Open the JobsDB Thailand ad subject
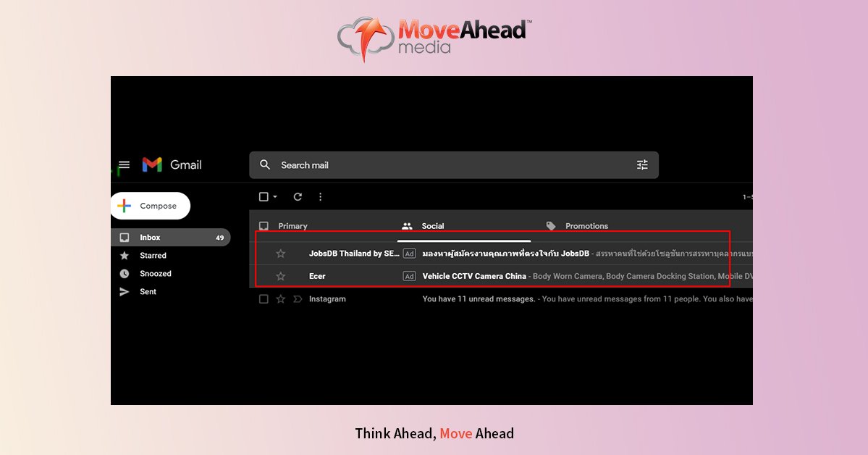This screenshot has width=868, height=455. pyautogui.click(x=505, y=254)
